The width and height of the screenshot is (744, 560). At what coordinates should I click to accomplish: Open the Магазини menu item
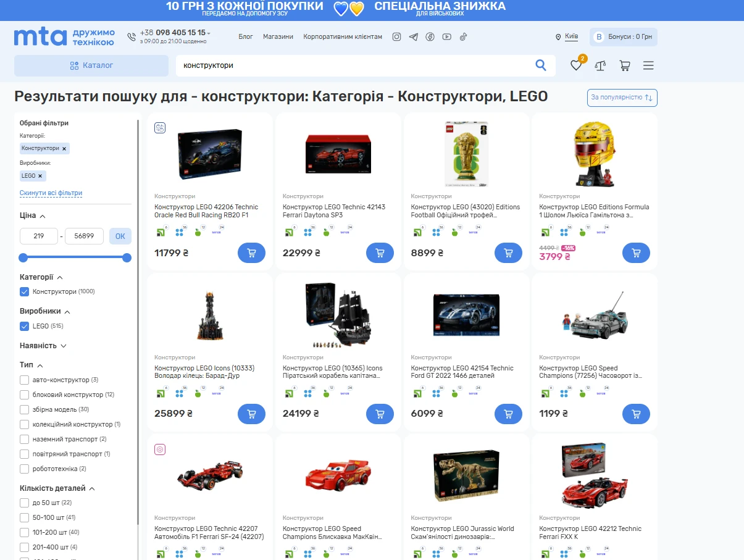(278, 37)
